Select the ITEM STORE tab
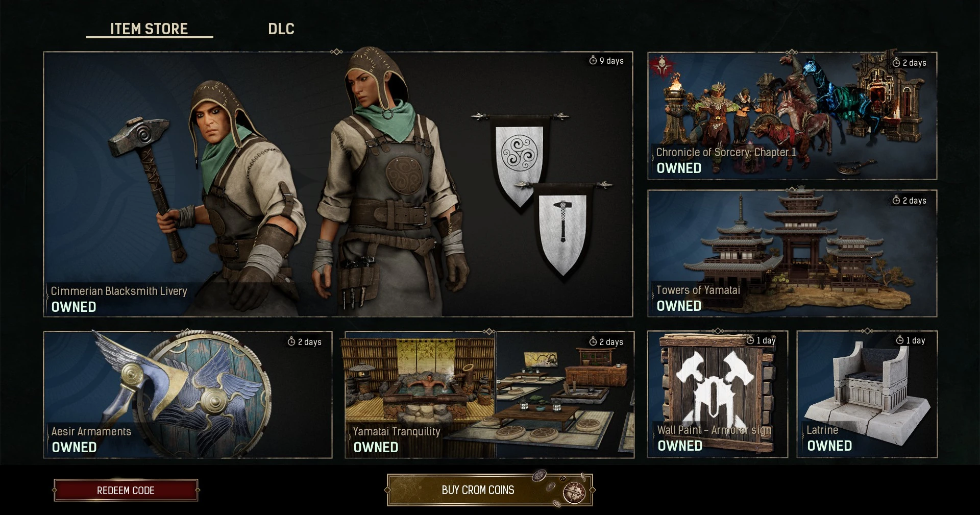Image resolution: width=980 pixels, height=515 pixels. (149, 29)
